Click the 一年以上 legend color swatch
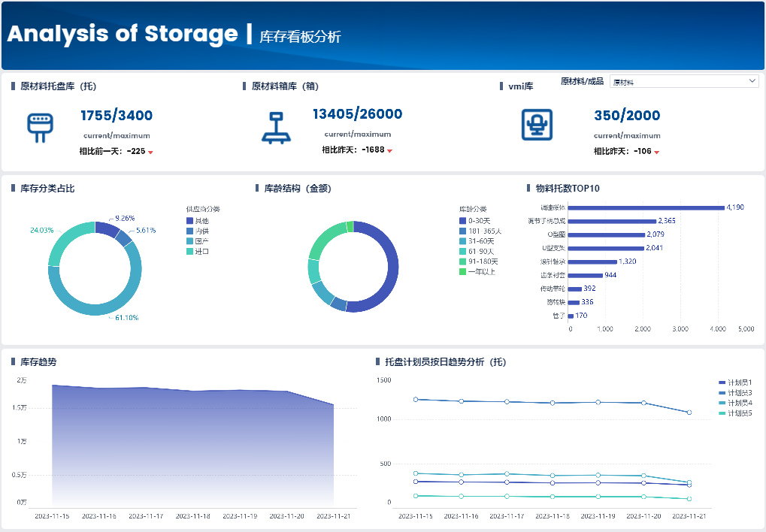The image size is (766, 532). pyautogui.click(x=462, y=272)
